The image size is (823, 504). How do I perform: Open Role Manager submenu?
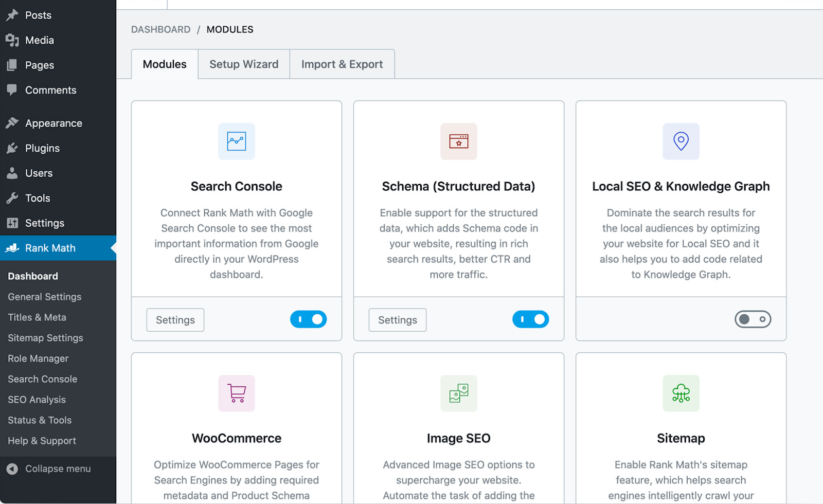point(38,358)
